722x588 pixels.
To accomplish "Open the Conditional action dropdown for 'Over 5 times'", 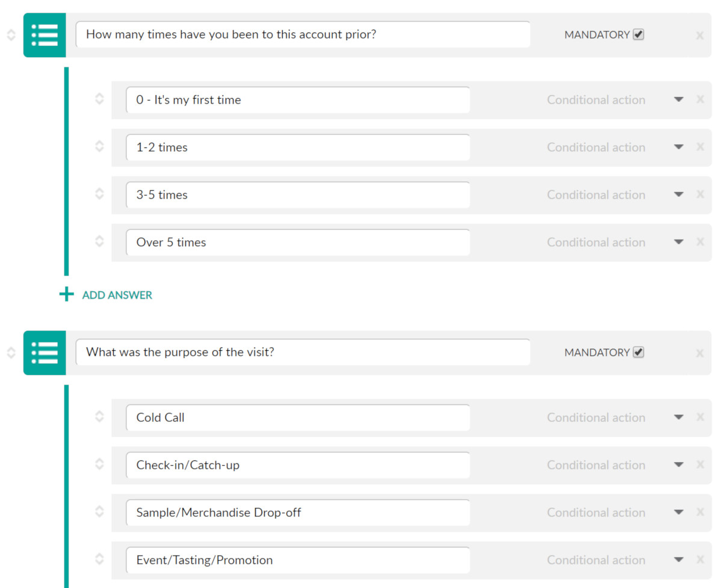I will (x=679, y=242).
